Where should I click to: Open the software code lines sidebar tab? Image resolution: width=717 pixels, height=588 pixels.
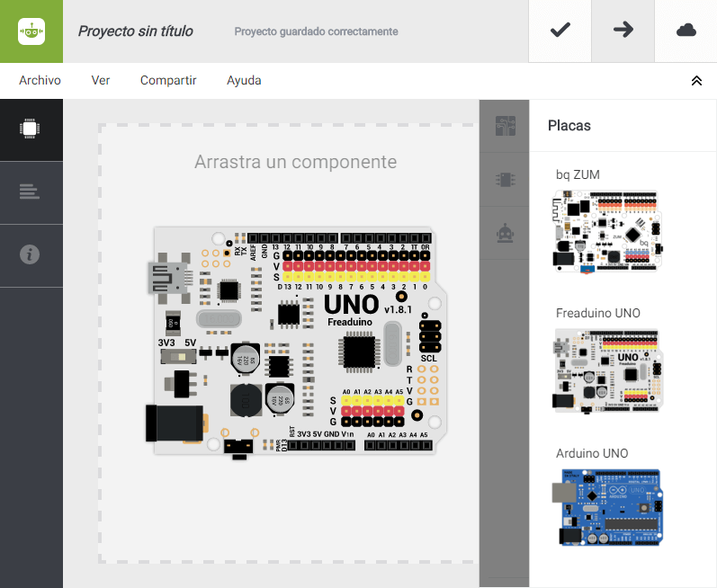click(x=31, y=192)
